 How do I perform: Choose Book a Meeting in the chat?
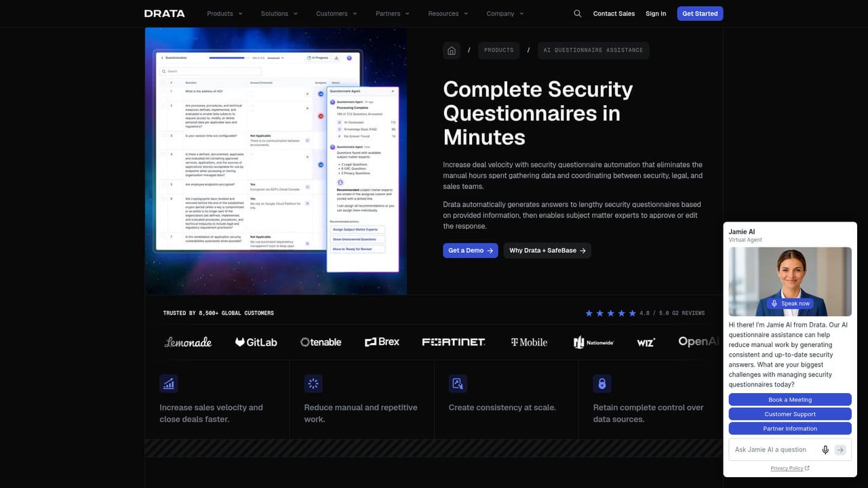pyautogui.click(x=790, y=400)
